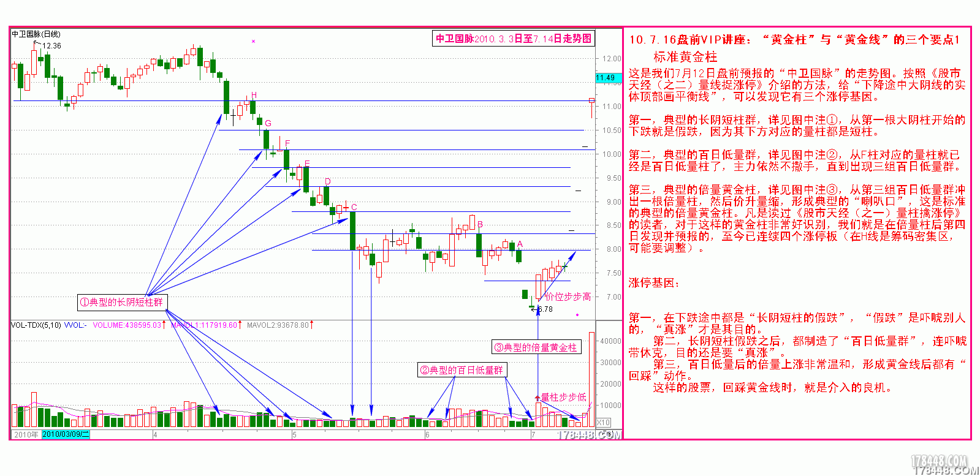The height and width of the screenshot is (476, 980).
Task: Click the candle label "H"
Action: tap(254, 95)
